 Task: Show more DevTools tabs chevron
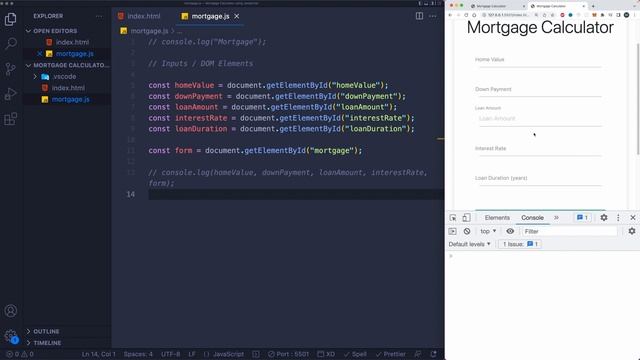(556, 218)
